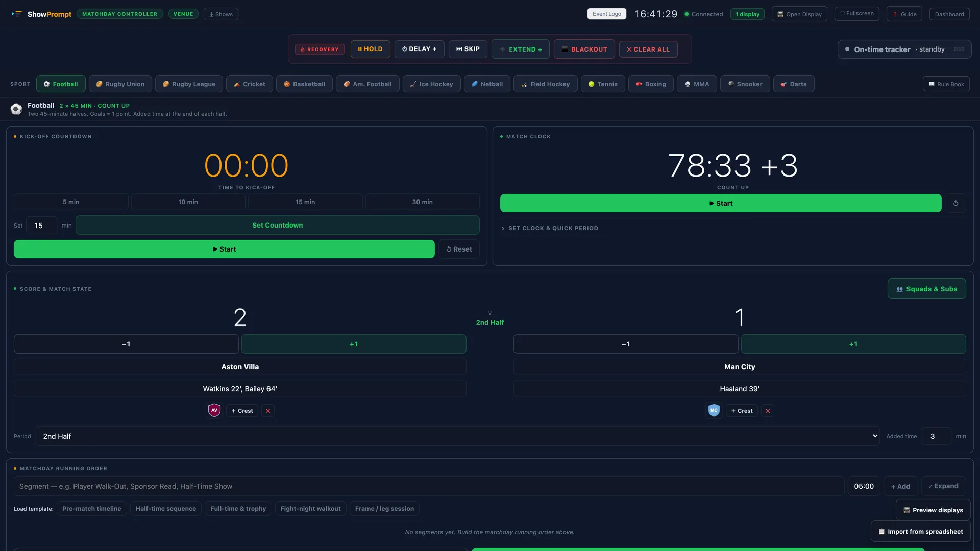The image size is (980, 551).
Task: Remove the Aston Villa crest
Action: point(268,411)
